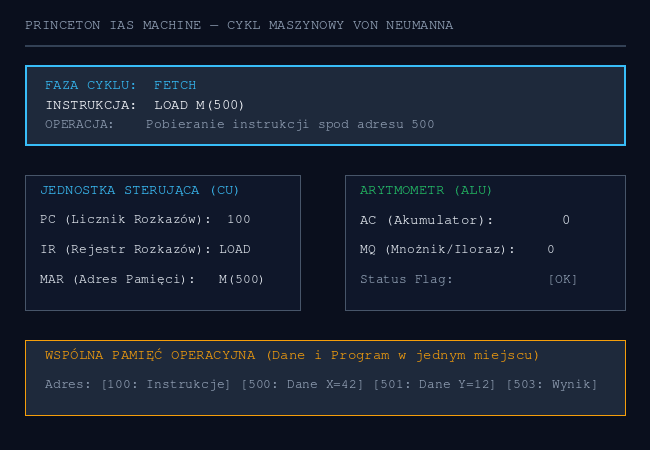This screenshot has width=650, height=450.
Task: Select memory cell [503: Wynik]
Action: coord(552,384)
